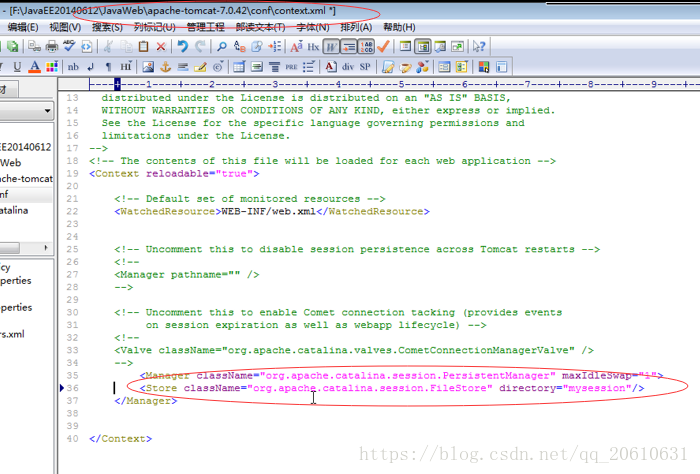The image size is (700, 474).
Task: Click the red X delete icon
Action: pos(161,46)
